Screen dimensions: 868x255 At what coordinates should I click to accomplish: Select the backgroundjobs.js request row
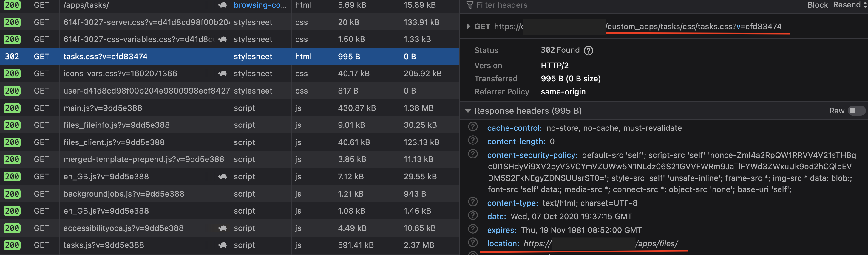[230, 194]
